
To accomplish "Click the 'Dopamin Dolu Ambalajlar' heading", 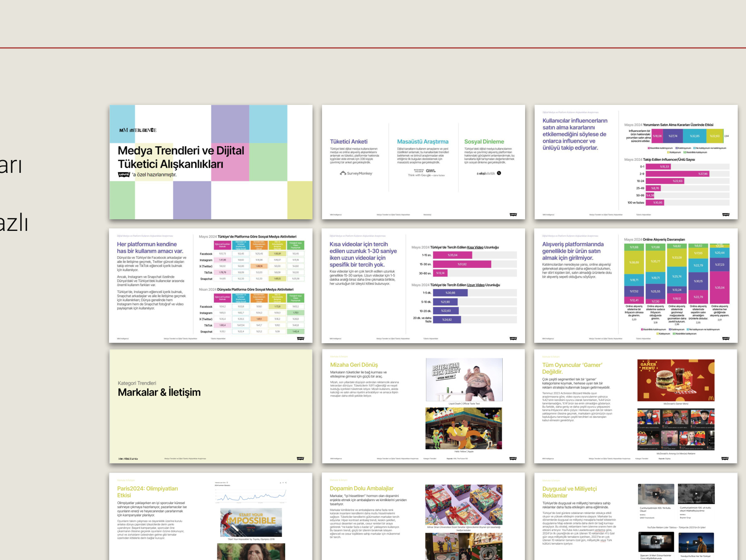I will (x=361, y=488).
